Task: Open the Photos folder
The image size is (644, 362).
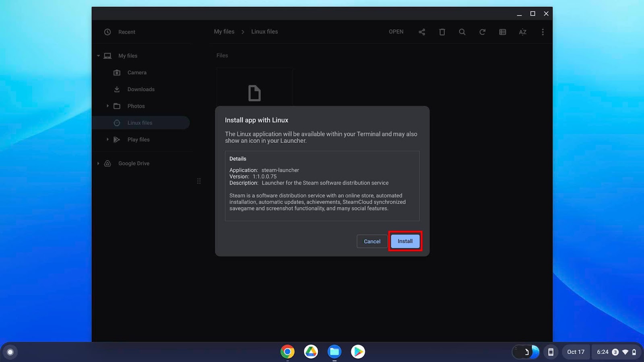Action: click(136, 106)
